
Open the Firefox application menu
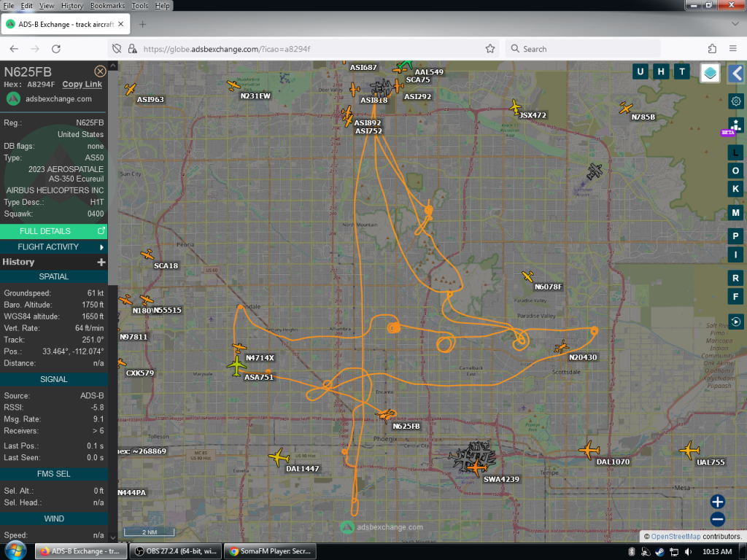[x=732, y=49]
